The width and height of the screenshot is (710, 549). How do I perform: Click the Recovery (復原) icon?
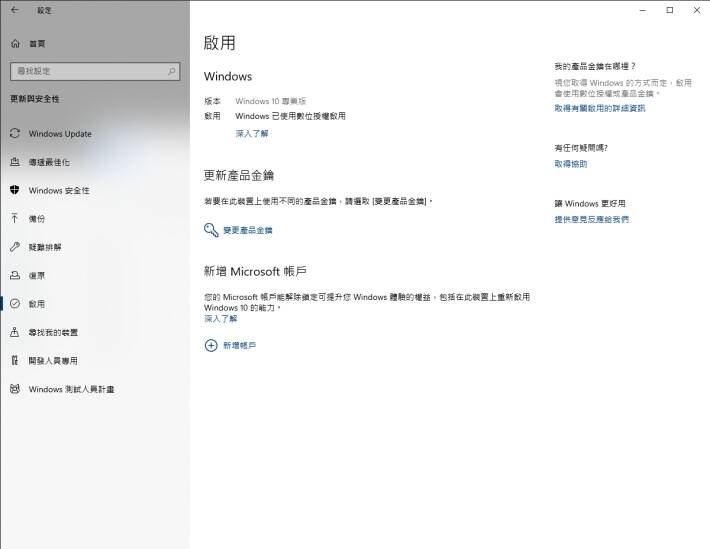[15, 275]
